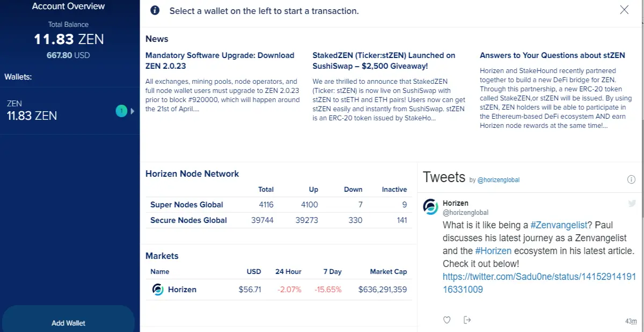
Task: Select the ZEN wallet in sidebar
Action: pyautogui.click(x=70, y=110)
